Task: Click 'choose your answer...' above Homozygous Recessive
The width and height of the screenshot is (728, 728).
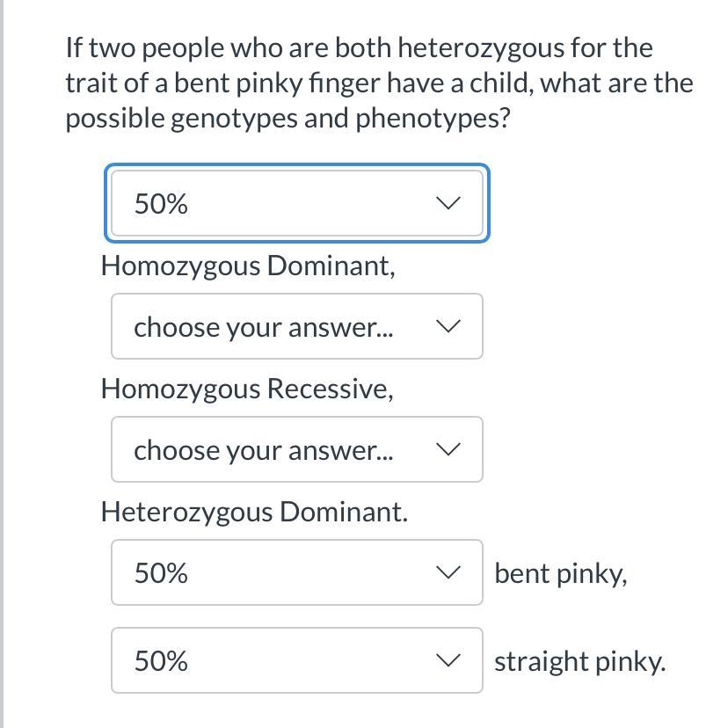Action: 264,328
